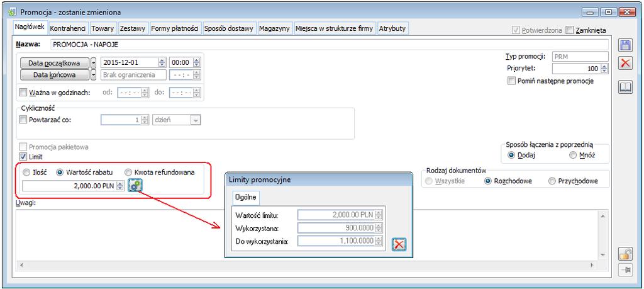
Task: Click the save (floppy disk) icon
Action: pos(625,45)
